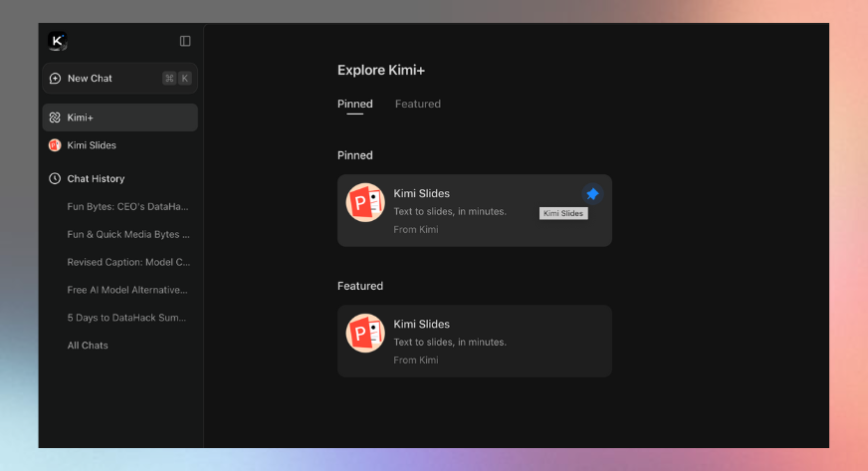
Task: Open the Kimi Slides title in the Featured card
Action: [x=421, y=324]
